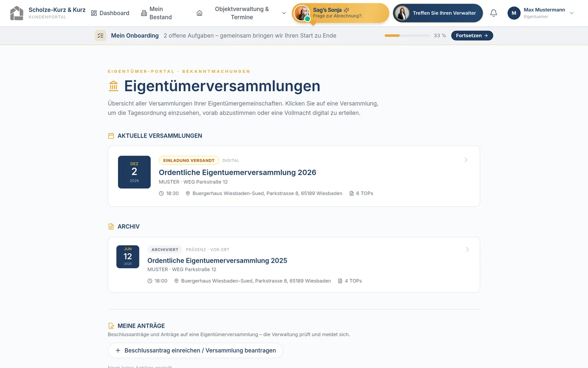Click the Meine Anträge edit icon

111,326
